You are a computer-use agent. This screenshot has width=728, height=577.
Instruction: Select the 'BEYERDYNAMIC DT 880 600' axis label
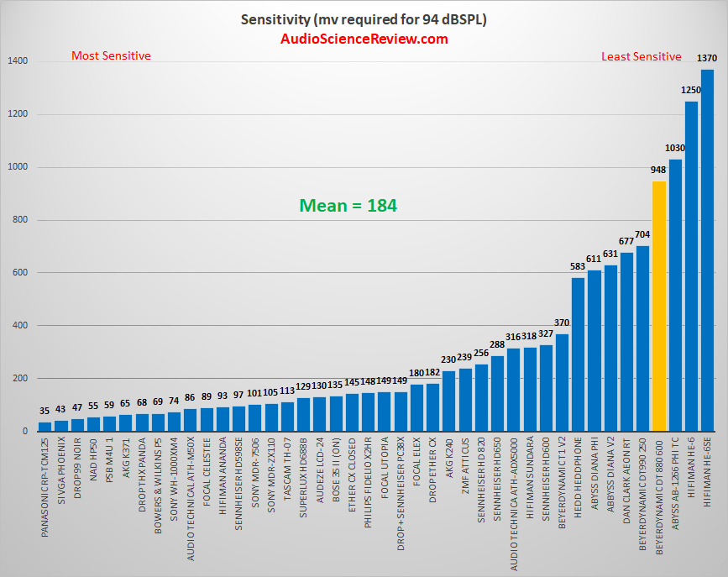coord(659,496)
